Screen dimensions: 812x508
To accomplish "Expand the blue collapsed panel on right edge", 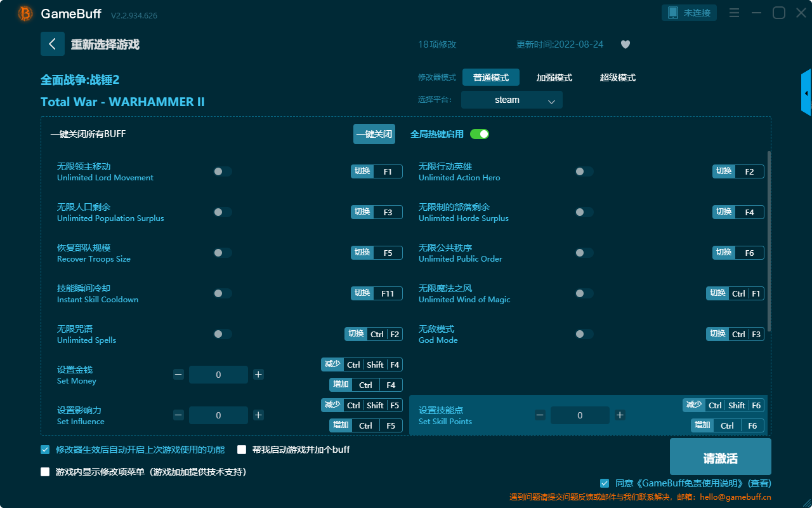I will coord(807,92).
